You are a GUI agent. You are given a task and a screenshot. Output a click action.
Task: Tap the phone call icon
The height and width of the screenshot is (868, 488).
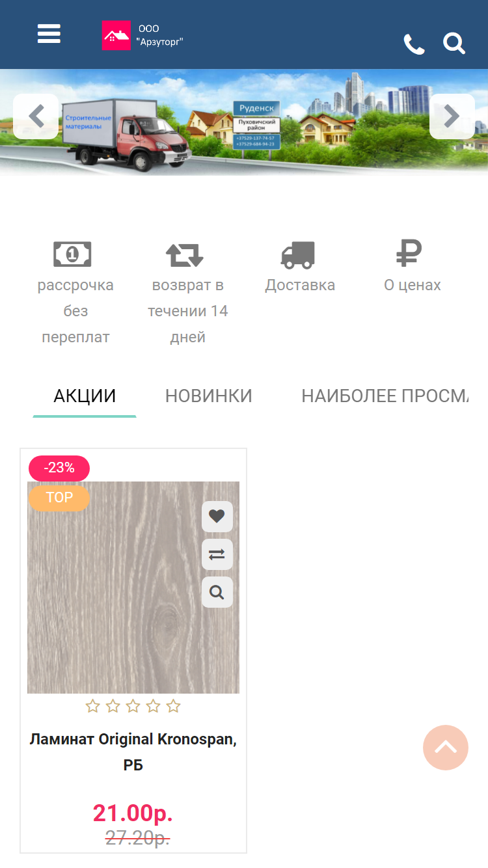pos(414,44)
